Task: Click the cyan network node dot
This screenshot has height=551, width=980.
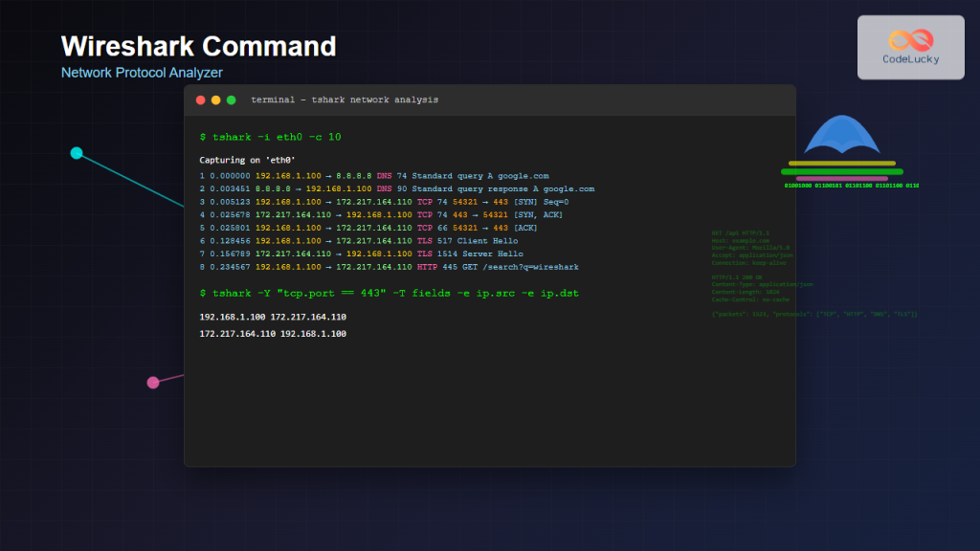Action: [x=77, y=153]
